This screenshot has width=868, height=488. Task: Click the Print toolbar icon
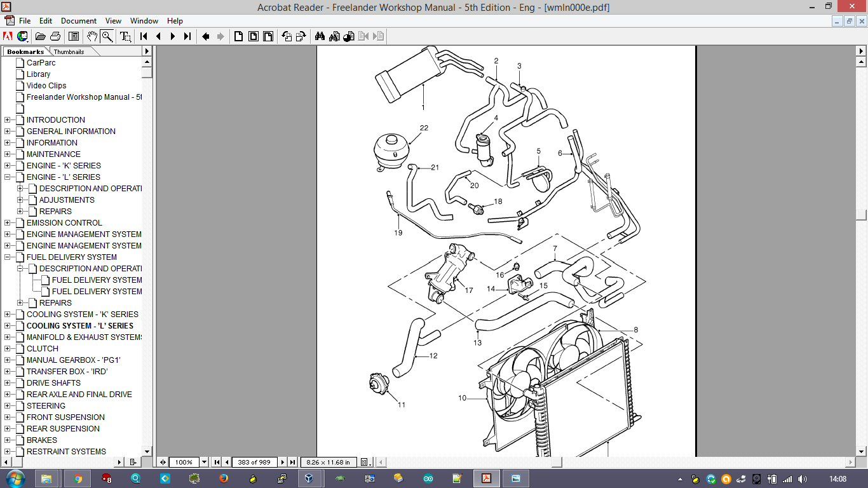tap(55, 36)
